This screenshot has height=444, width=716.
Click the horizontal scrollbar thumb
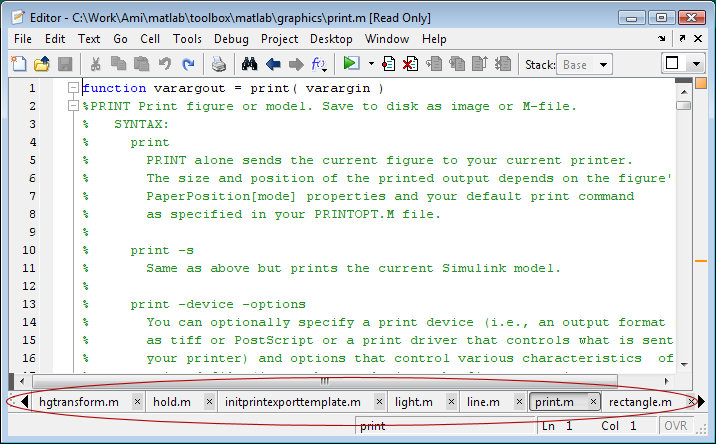coord(324,381)
